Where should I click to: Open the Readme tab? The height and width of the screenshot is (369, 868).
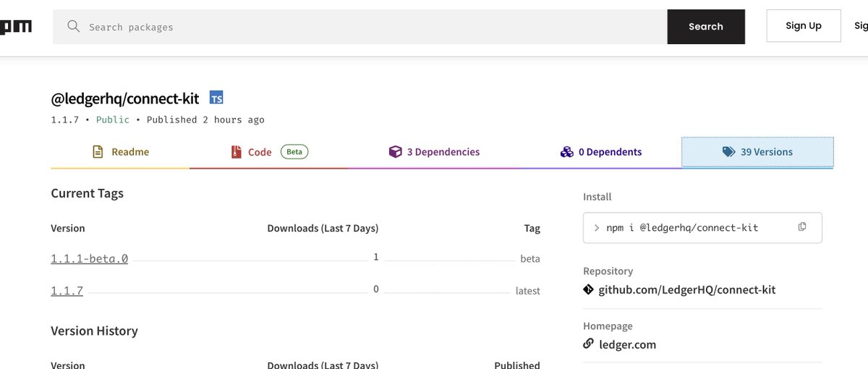tap(120, 152)
